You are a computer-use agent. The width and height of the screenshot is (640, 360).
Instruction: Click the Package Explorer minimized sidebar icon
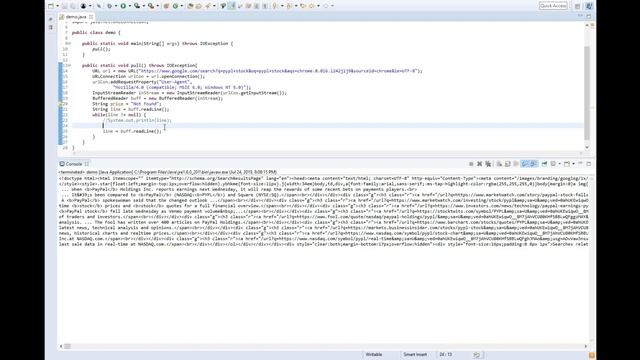coord(51,27)
